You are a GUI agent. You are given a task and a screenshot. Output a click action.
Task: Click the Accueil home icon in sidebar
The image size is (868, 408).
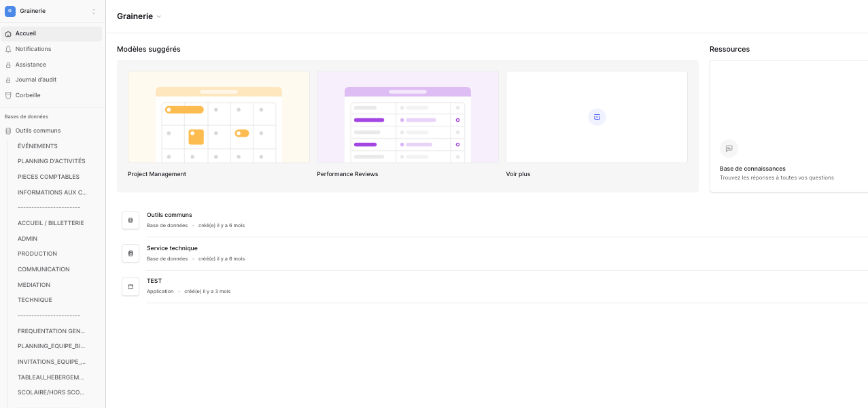tap(8, 33)
